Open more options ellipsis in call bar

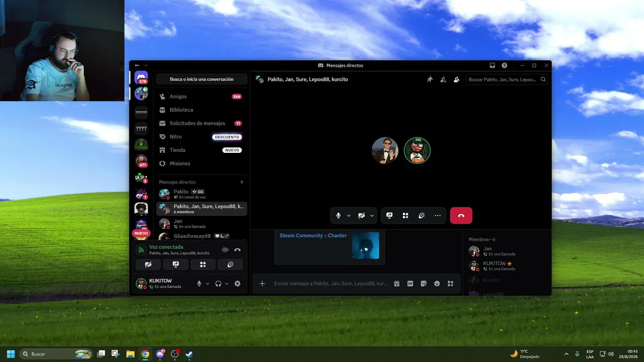(438, 216)
